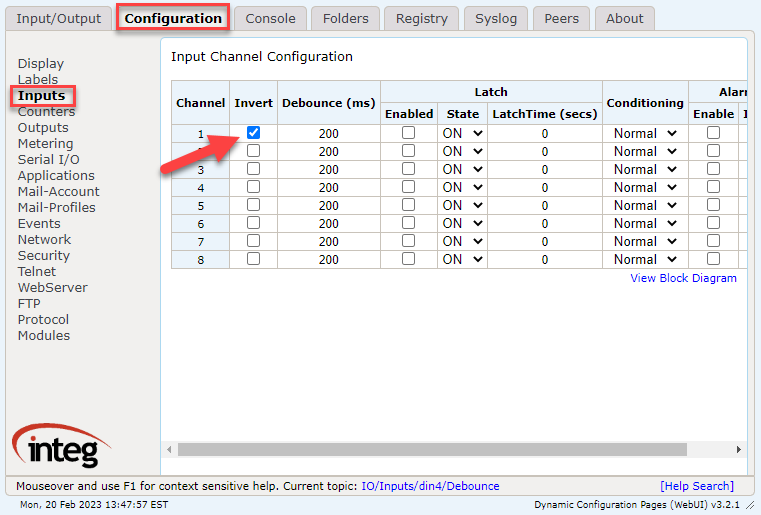
Task: Enable Latch checkbox for channel 3
Action: [408, 169]
